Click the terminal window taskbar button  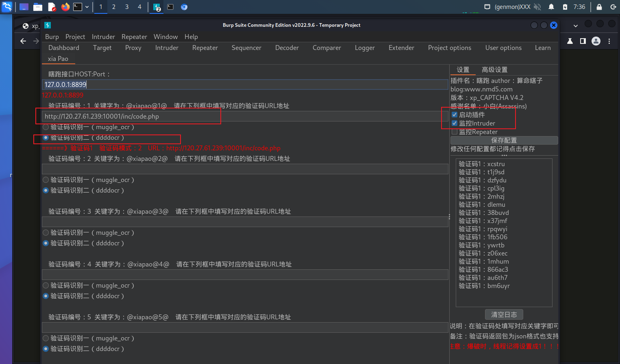tap(170, 7)
